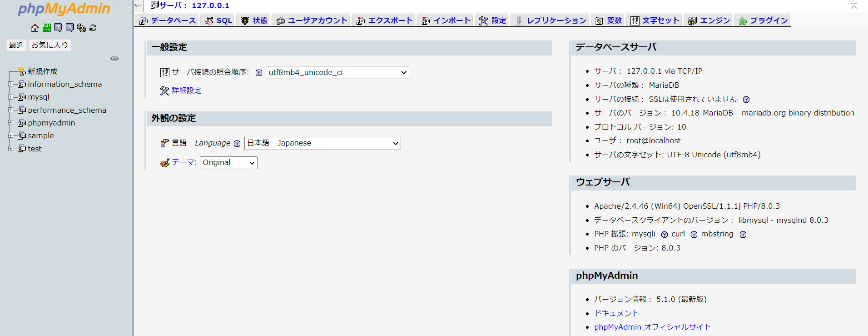Expand the information_schema database node

tap(10, 84)
